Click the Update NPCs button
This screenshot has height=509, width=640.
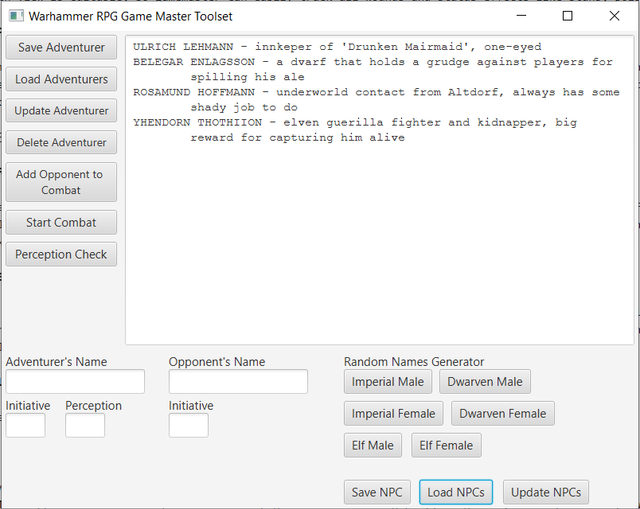click(546, 492)
